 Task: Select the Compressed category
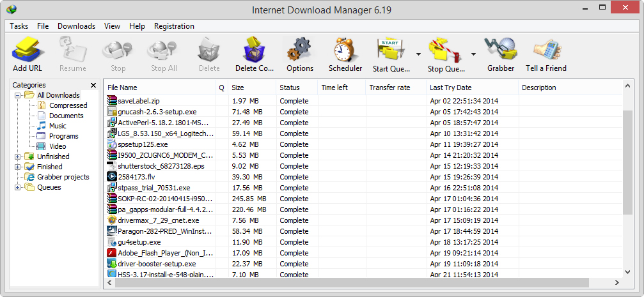click(x=68, y=105)
